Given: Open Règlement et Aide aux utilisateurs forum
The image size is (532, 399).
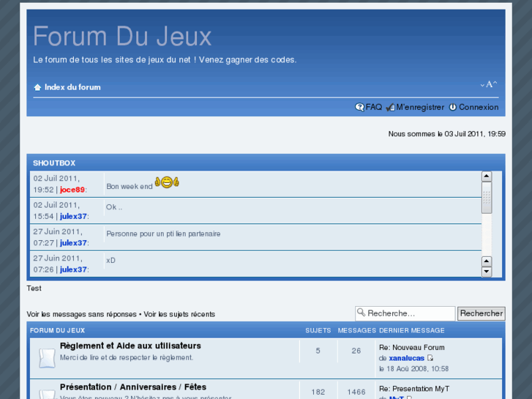Looking at the screenshot, I should coord(130,346).
